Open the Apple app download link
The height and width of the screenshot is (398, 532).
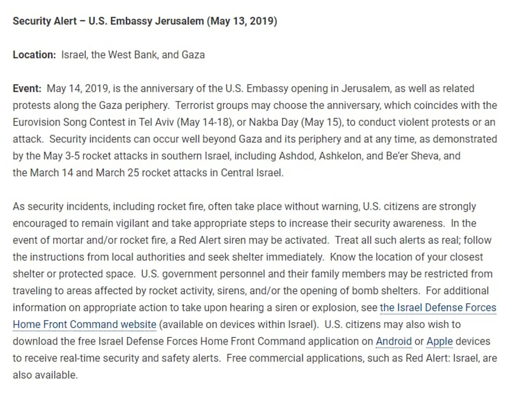pyautogui.click(x=440, y=341)
